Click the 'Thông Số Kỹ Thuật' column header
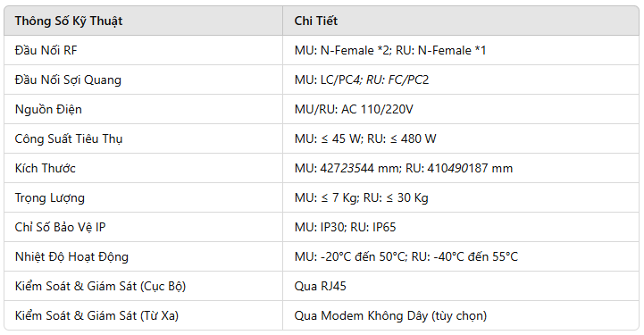The image size is (644, 335). click(69, 21)
